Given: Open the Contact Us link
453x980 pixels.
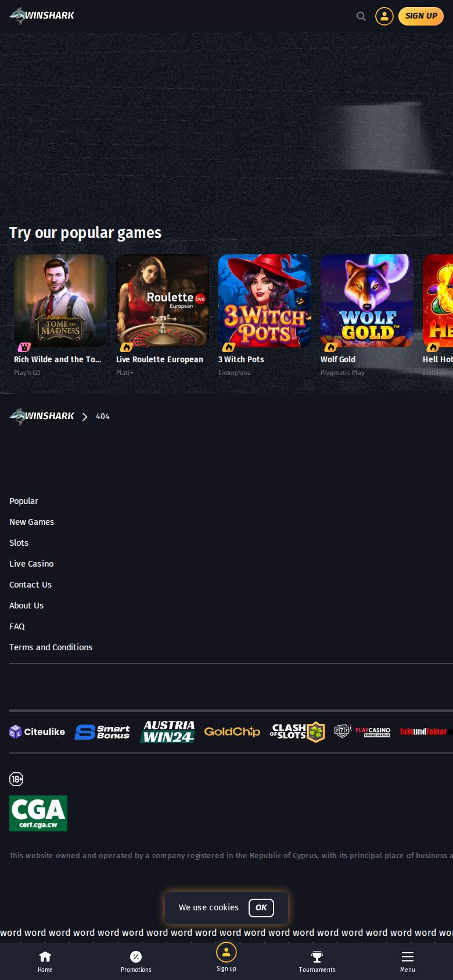Looking at the screenshot, I should 30,585.
